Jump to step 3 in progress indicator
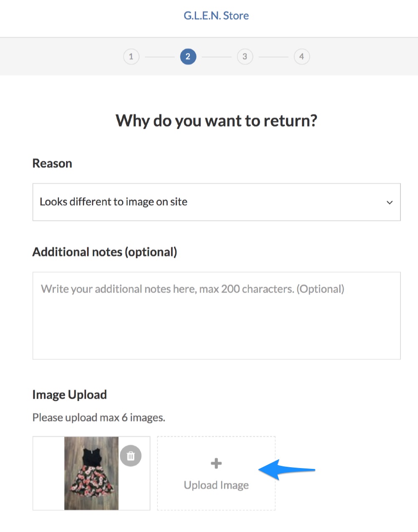The image size is (418, 532). point(245,56)
